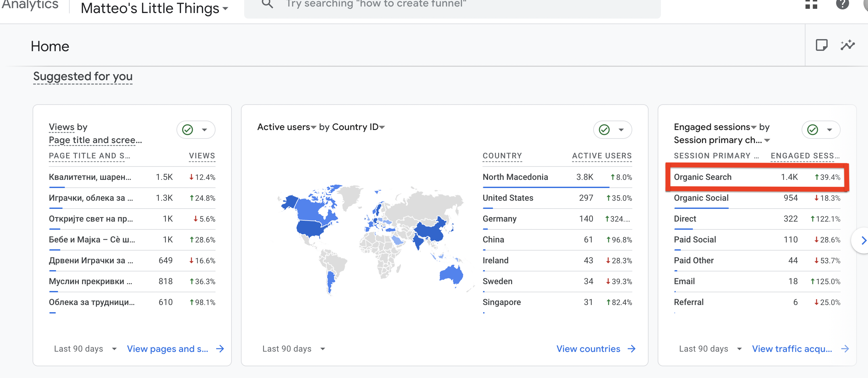Open the View pages and screens link
This screenshot has width=868, height=378.
point(167,349)
